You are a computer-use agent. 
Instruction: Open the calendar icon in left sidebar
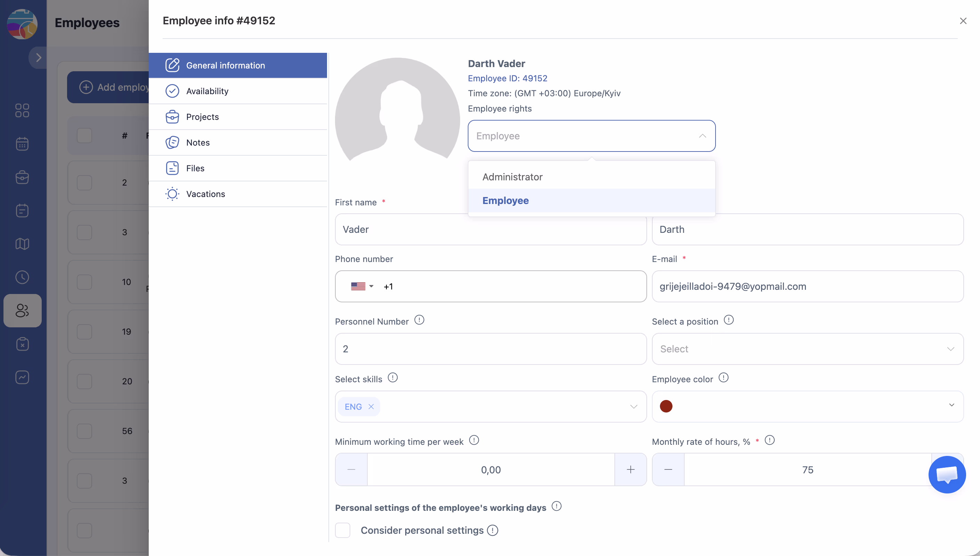[22, 144]
